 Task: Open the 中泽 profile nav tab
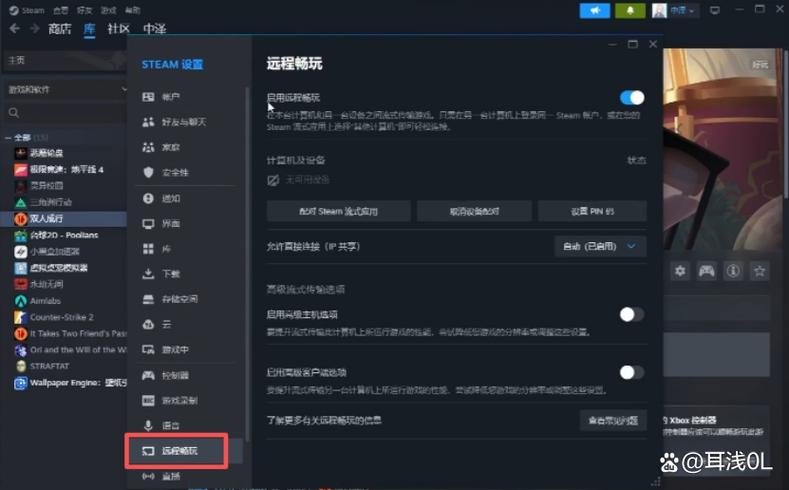pyautogui.click(x=154, y=29)
